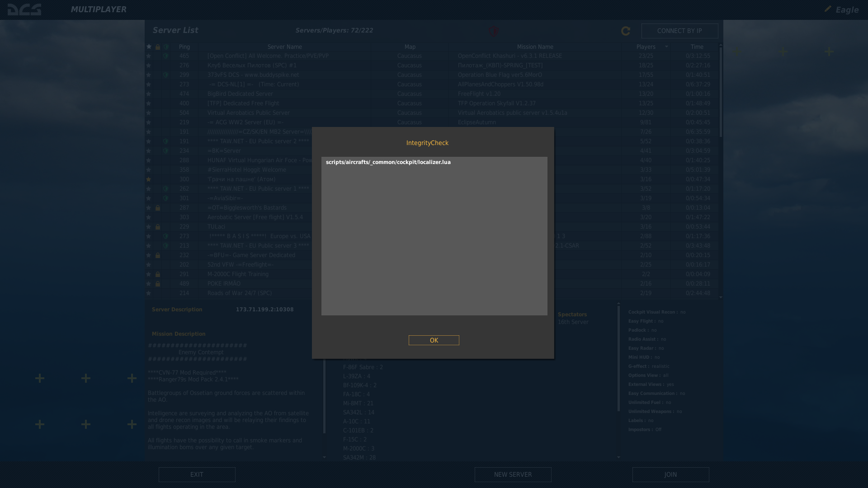Click file path localizer.lua in dialog

[388, 162]
